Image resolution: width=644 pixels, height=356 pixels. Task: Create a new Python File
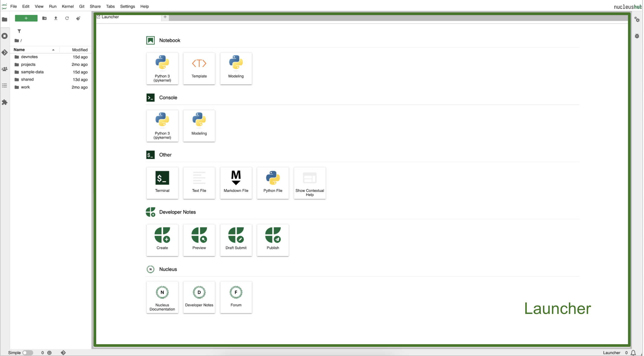coord(273,183)
